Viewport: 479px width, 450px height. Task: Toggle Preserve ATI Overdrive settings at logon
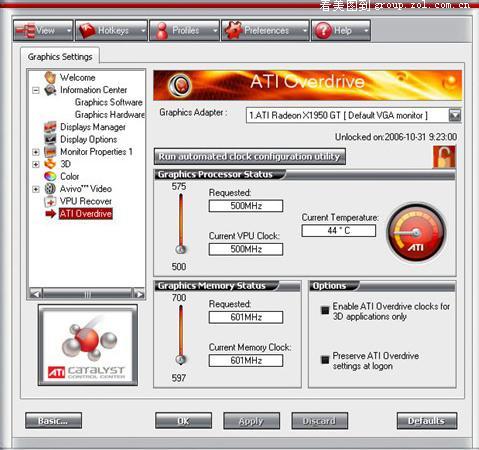325,360
